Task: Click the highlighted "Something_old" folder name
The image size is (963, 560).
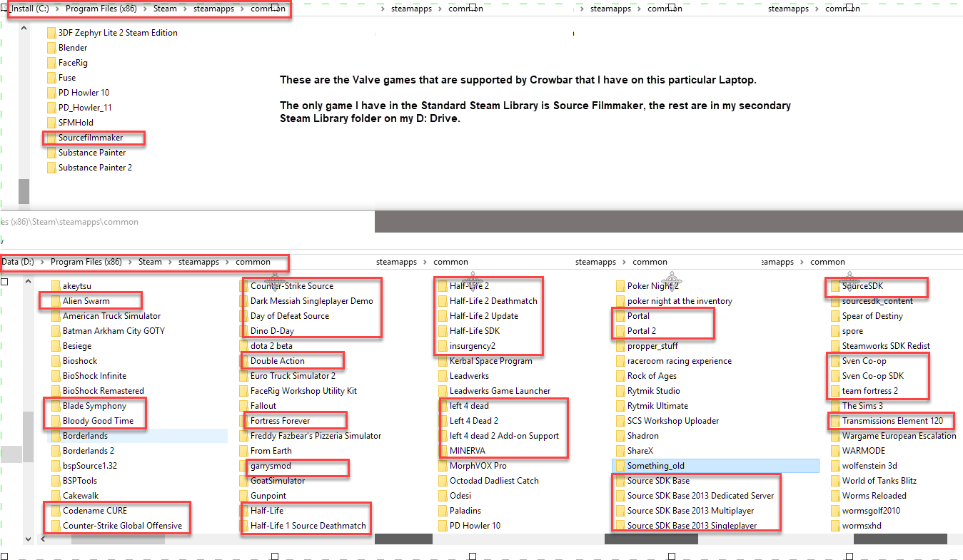Action: pyautogui.click(x=655, y=466)
